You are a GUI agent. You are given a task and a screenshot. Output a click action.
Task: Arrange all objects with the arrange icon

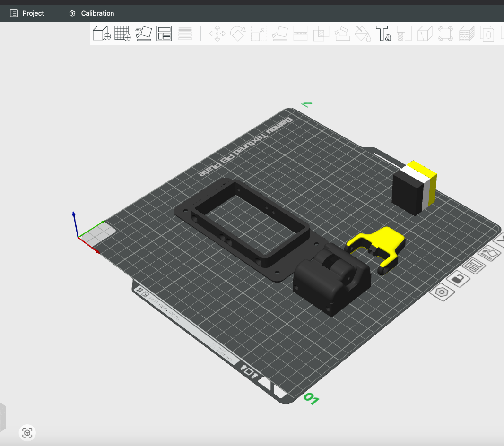[164, 34]
